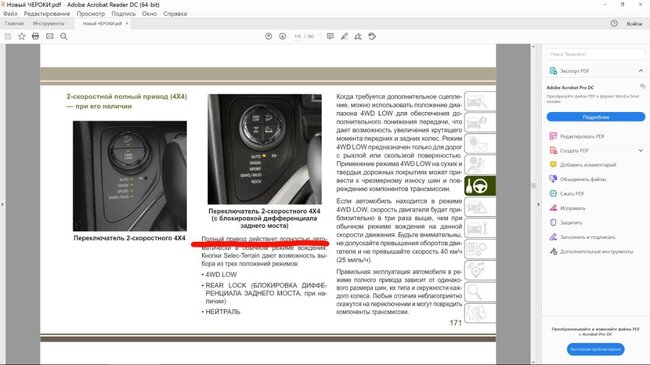
Task: Open the help question mark icon
Action: [x=614, y=24]
